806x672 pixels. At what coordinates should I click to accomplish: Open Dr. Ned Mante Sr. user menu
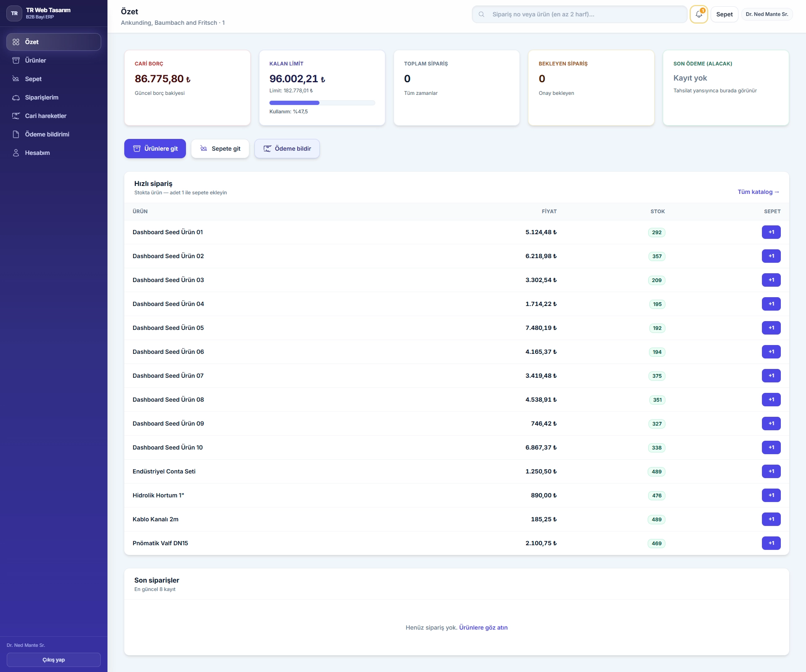(x=767, y=14)
